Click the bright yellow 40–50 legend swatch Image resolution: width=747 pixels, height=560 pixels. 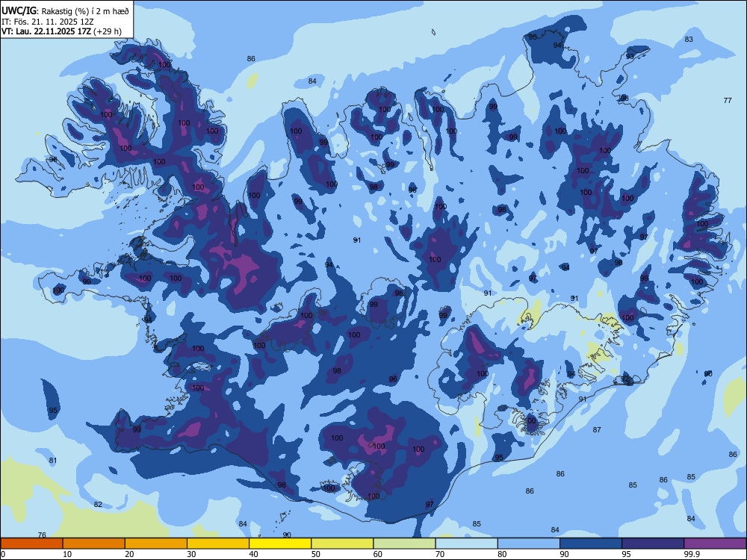[280, 544]
